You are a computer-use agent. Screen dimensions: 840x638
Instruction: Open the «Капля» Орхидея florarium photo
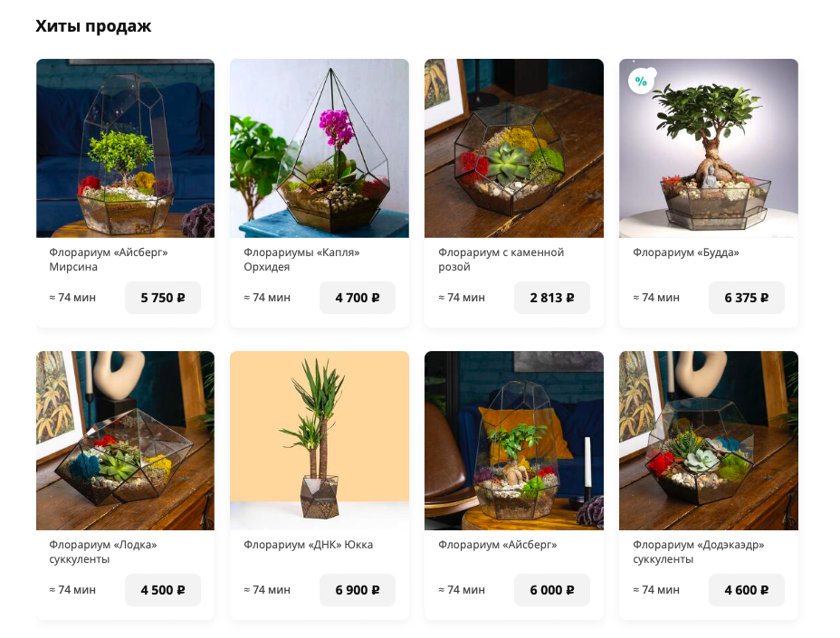[x=320, y=148]
